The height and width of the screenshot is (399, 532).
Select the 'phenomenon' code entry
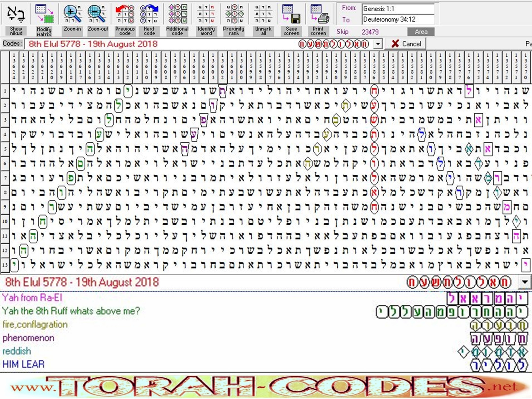28,338
